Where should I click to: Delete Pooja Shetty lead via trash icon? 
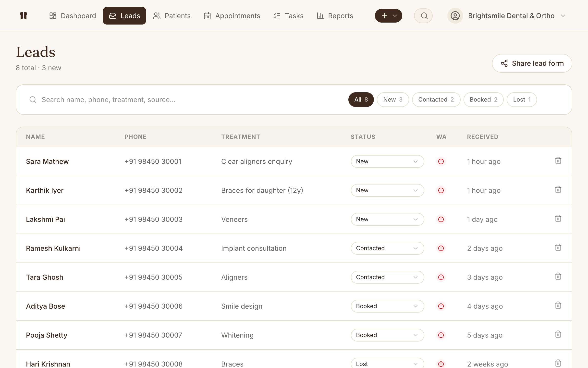(558, 334)
